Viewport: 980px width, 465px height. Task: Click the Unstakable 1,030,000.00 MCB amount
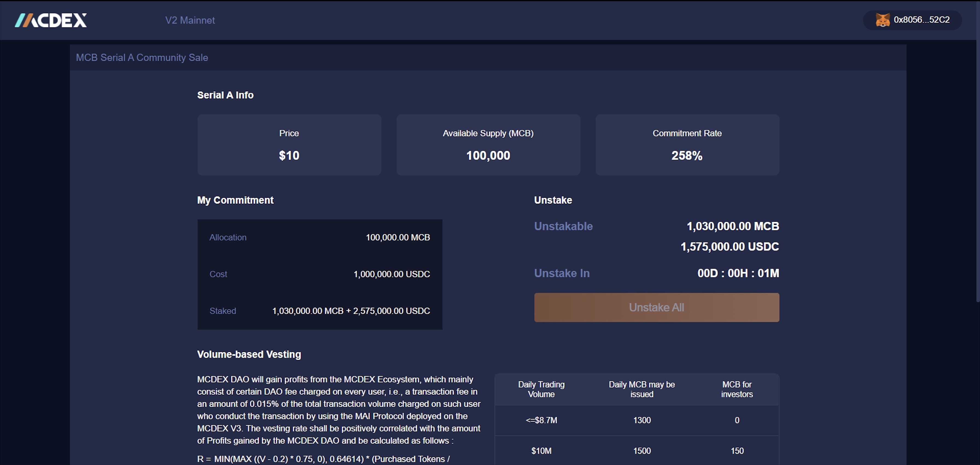coord(733,226)
